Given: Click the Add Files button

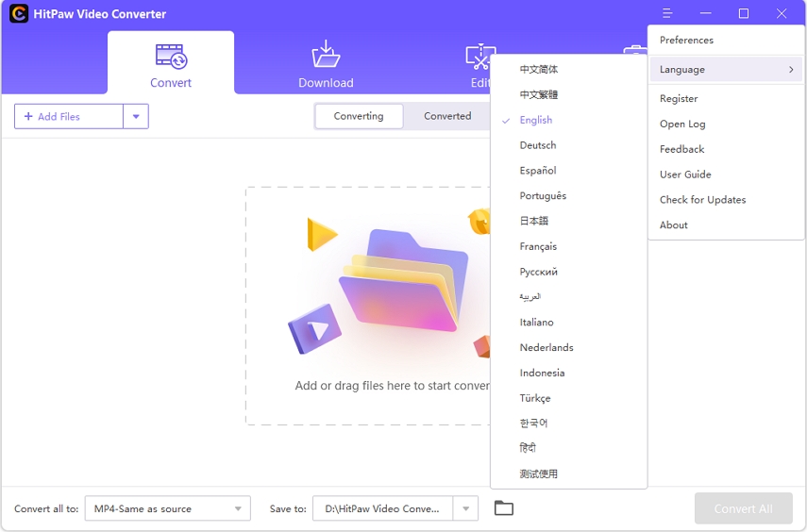Looking at the screenshot, I should pos(69,116).
